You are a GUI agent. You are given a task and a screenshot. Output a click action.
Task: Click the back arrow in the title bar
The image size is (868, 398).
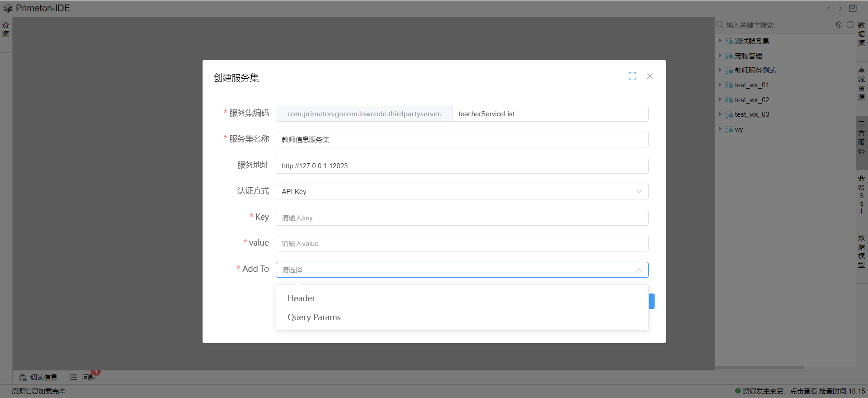point(829,8)
